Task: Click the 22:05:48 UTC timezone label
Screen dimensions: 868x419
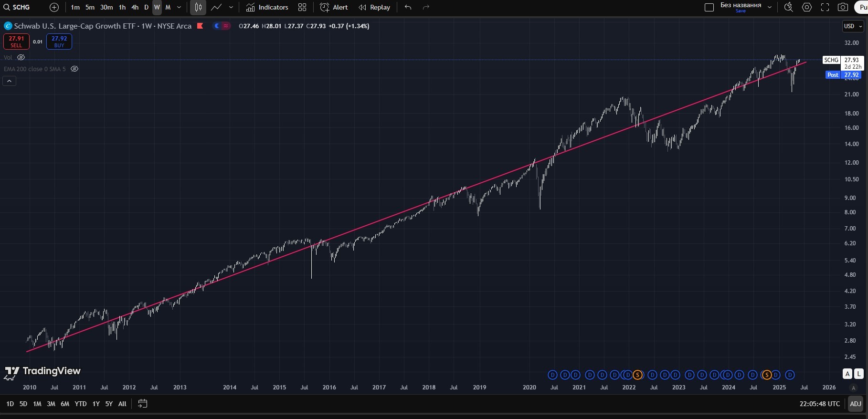Action: (819, 404)
